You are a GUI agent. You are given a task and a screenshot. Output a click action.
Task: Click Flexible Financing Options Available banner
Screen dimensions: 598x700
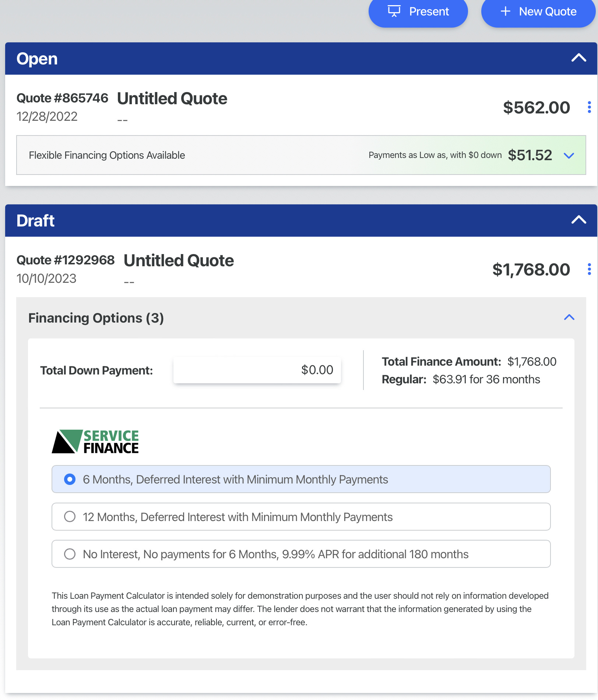coord(107,155)
